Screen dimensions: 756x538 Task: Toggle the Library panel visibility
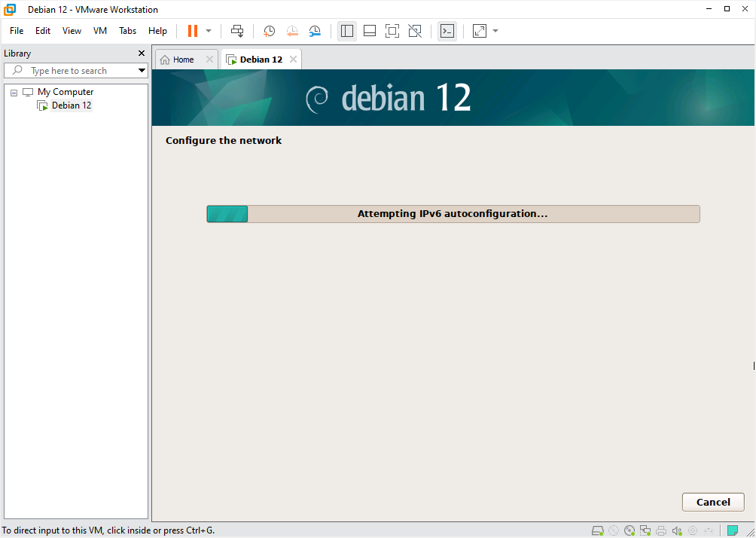[x=347, y=31]
